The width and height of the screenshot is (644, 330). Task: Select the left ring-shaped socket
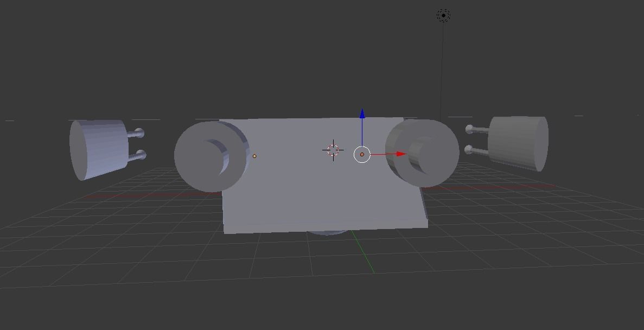click(212, 156)
